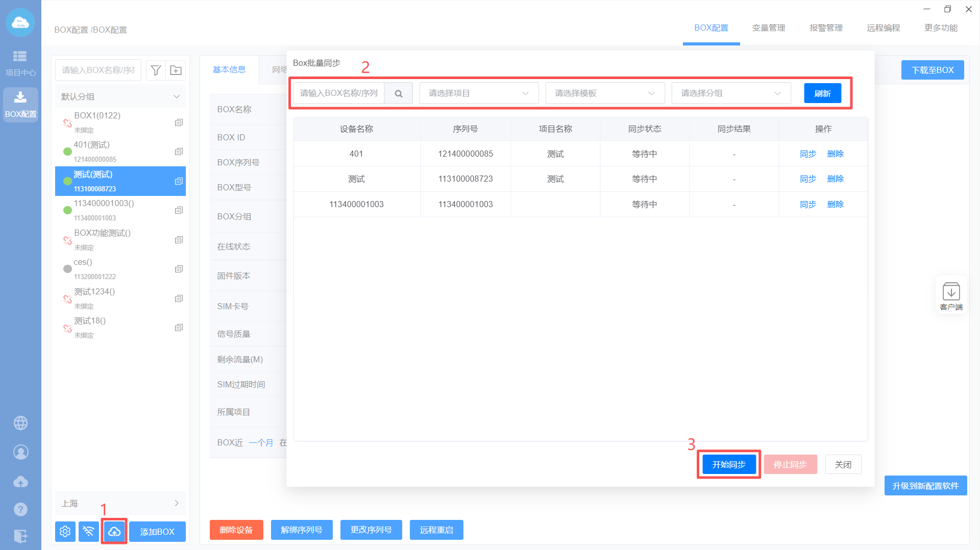The width and height of the screenshot is (980, 550).
Task: Open the 请选择分组 dropdown
Action: [x=731, y=93]
